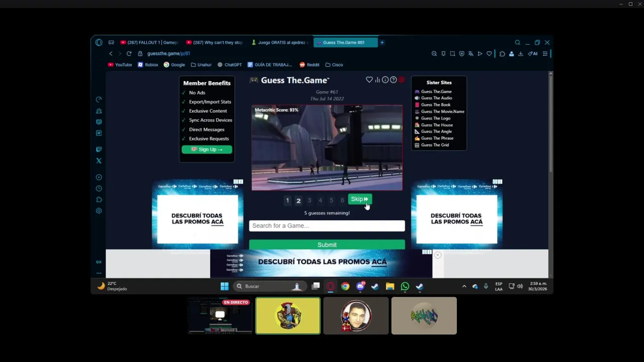Open Guess The Logo sister site
Screen dimensions: 644x362
(432, 118)
